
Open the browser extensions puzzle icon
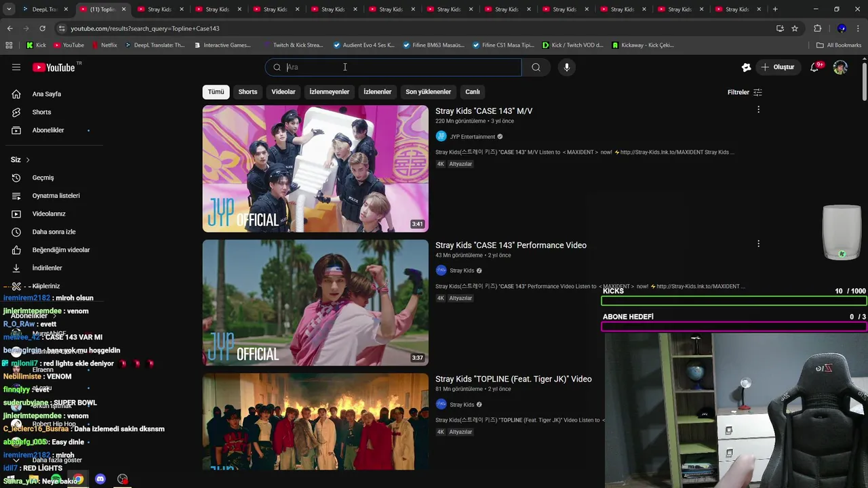coord(817,28)
